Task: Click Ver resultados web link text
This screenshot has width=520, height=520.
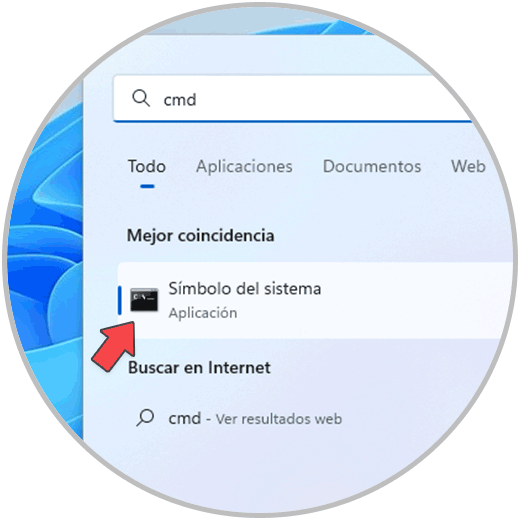Action: coord(279,419)
